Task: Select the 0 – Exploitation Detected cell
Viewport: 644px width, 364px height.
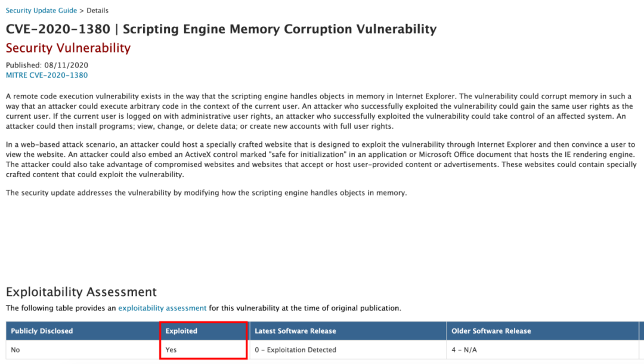Action: coord(295,350)
